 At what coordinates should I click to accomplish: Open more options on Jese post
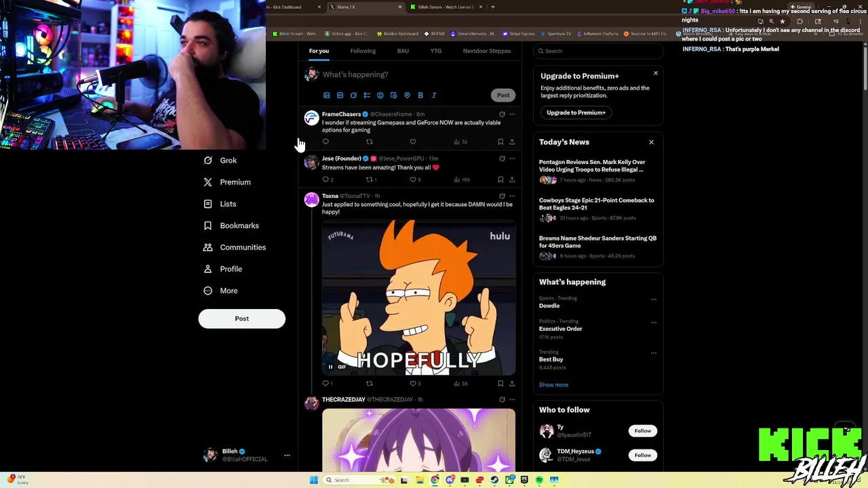(x=512, y=159)
